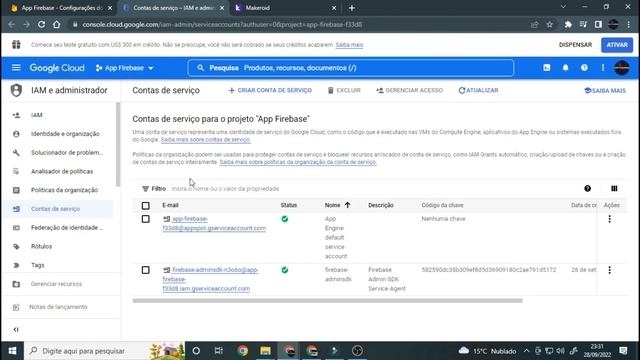
Task: Open Task View on taskbar
Action: [x=218, y=351]
